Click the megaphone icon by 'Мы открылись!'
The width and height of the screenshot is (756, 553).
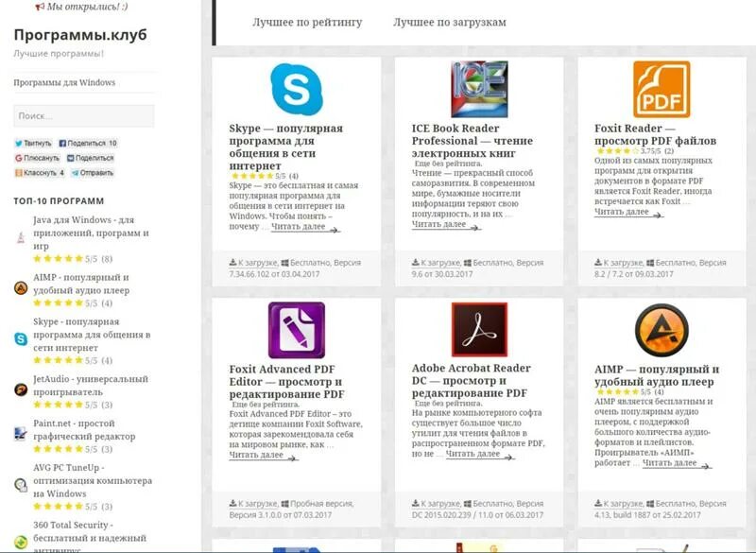(x=40, y=7)
